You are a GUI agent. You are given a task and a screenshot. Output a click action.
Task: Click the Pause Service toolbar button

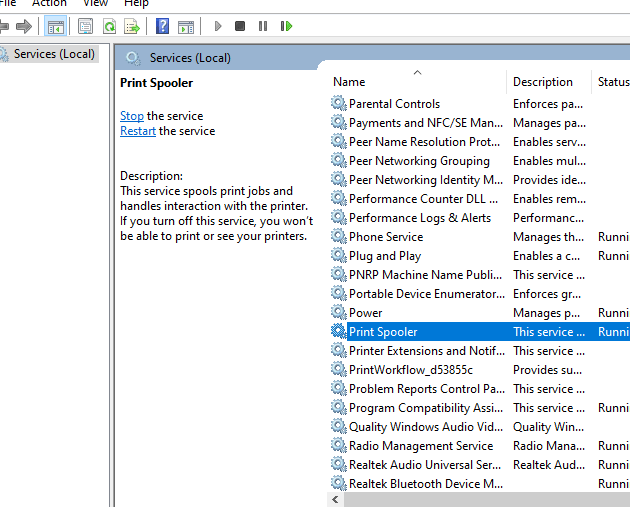pyautogui.click(x=263, y=26)
